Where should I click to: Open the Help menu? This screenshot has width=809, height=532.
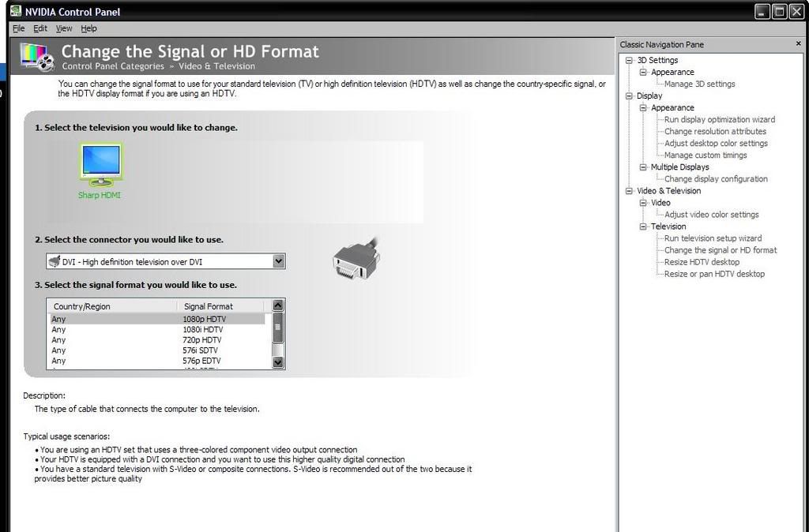[x=88, y=28]
